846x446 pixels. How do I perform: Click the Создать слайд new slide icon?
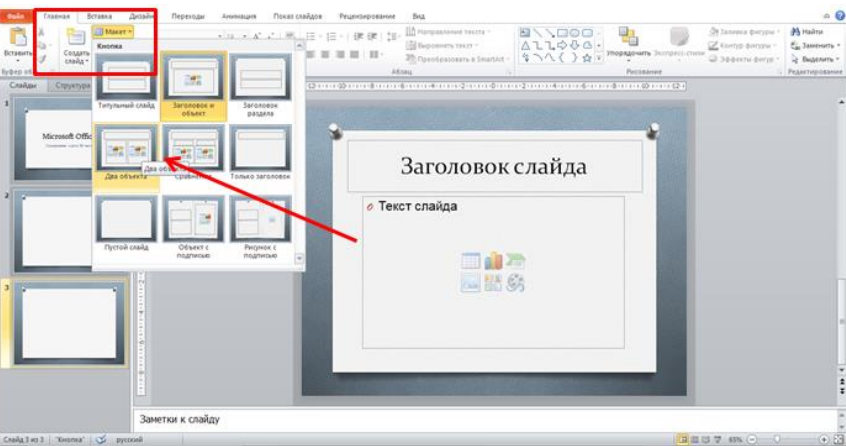coord(74,39)
